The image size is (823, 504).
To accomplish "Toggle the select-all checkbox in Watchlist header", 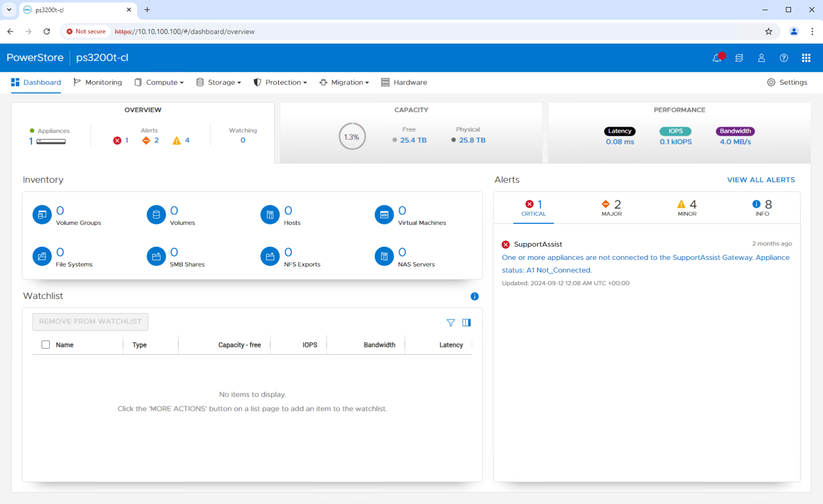I will click(46, 344).
